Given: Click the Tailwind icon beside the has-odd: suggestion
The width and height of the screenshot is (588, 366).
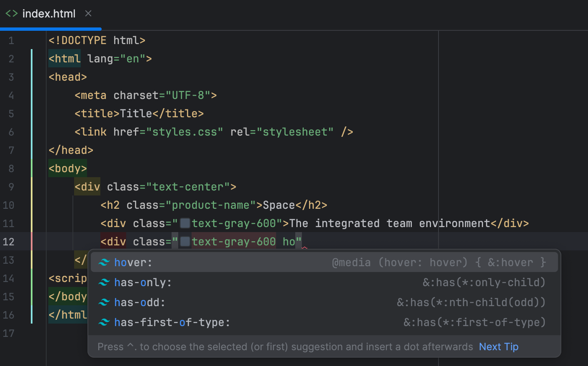Looking at the screenshot, I should coord(104,302).
